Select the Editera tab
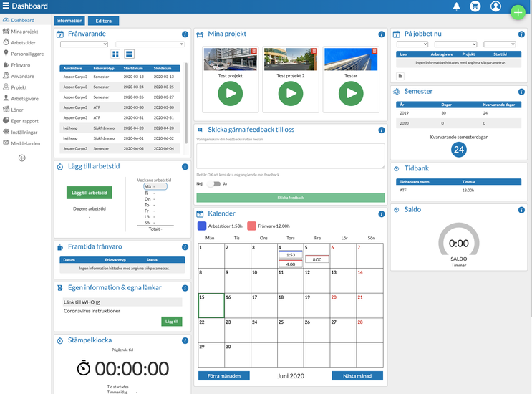 coord(104,21)
